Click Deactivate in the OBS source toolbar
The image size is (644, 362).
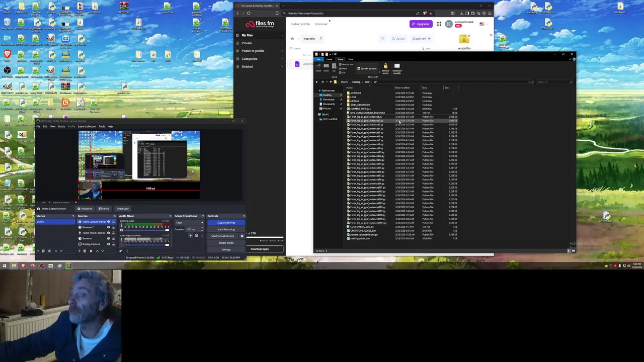tap(122, 209)
